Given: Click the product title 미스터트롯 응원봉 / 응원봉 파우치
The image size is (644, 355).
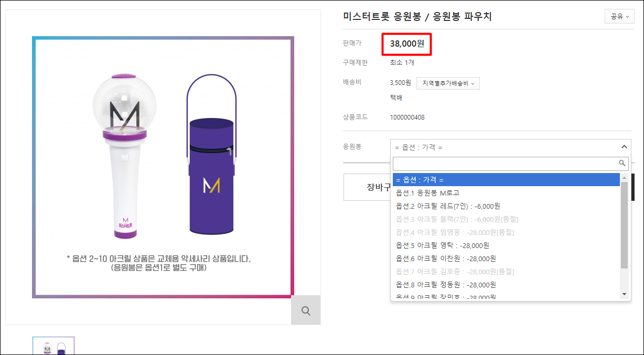Looking at the screenshot, I should (x=417, y=16).
